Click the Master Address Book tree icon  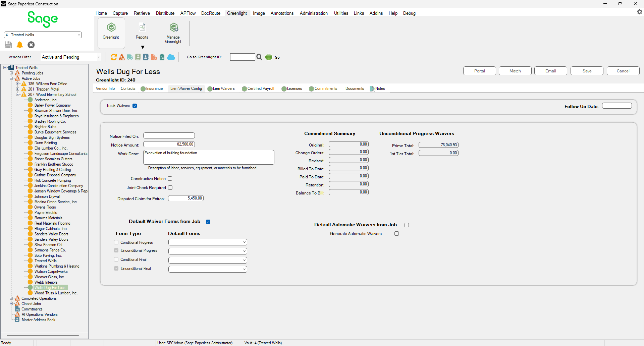[17, 320]
